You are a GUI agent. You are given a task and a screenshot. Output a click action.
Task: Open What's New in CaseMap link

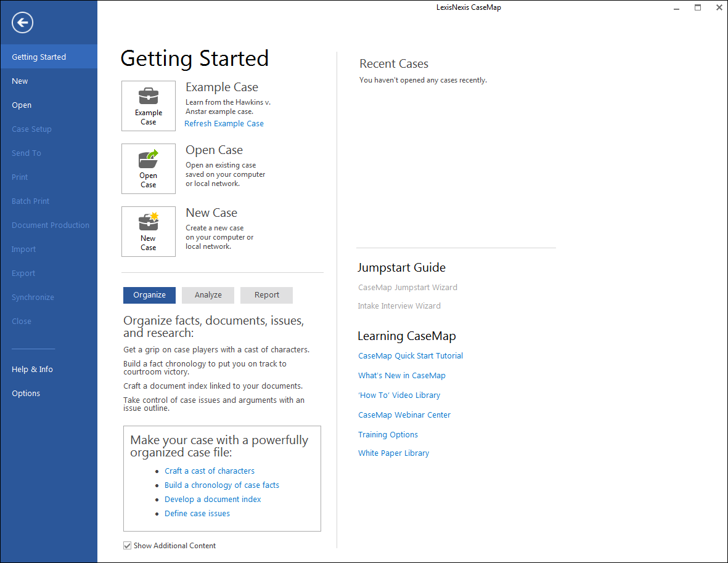click(401, 375)
